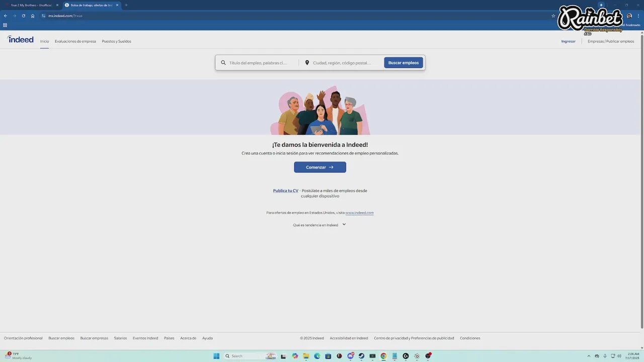Open the Chrome profile avatar
644x362 pixels.
[629, 16]
